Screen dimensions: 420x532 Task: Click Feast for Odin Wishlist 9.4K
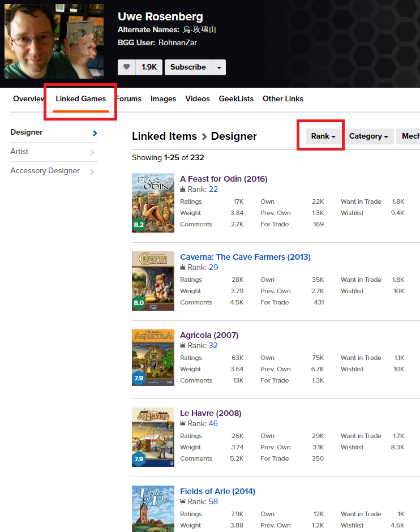point(397,213)
